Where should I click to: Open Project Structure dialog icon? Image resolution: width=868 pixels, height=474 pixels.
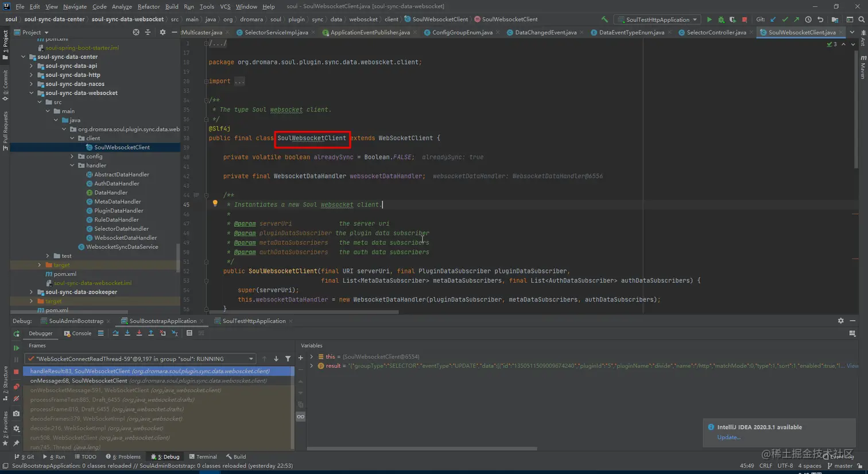835,20
